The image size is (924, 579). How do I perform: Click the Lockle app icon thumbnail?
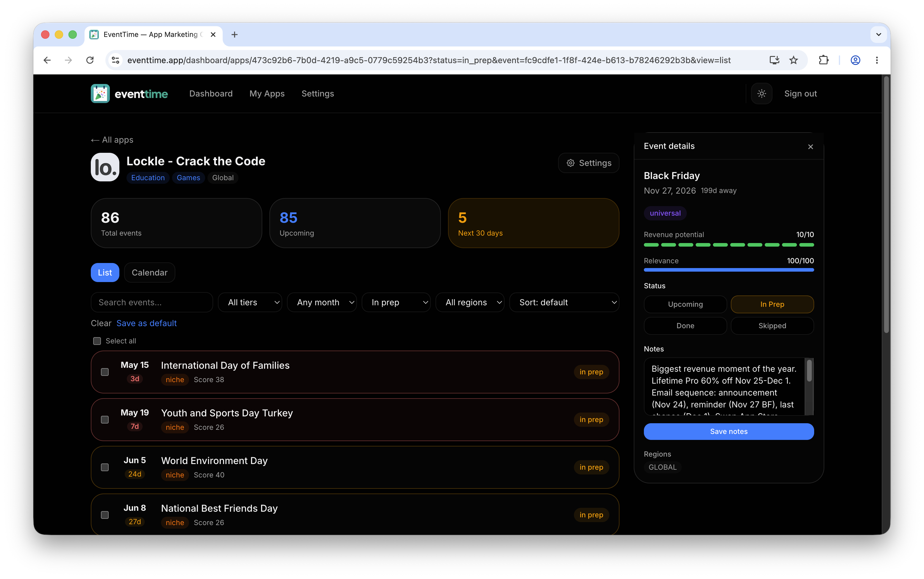105,167
